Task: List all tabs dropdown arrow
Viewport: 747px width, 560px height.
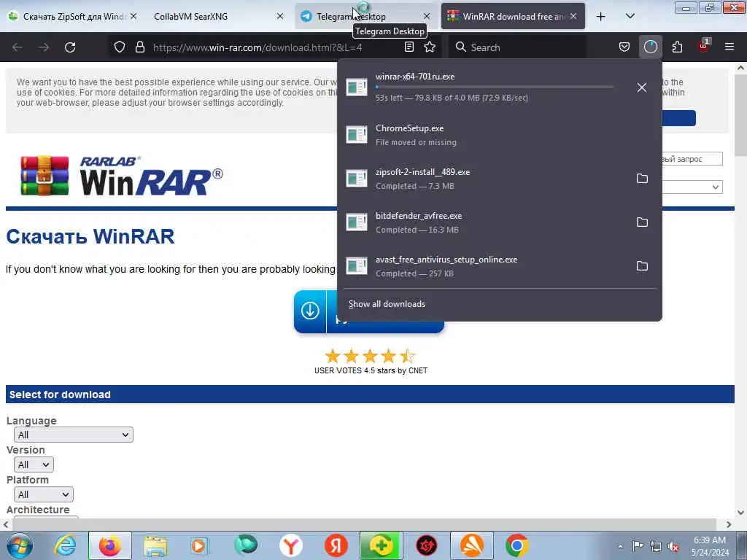Action: pyautogui.click(x=630, y=16)
